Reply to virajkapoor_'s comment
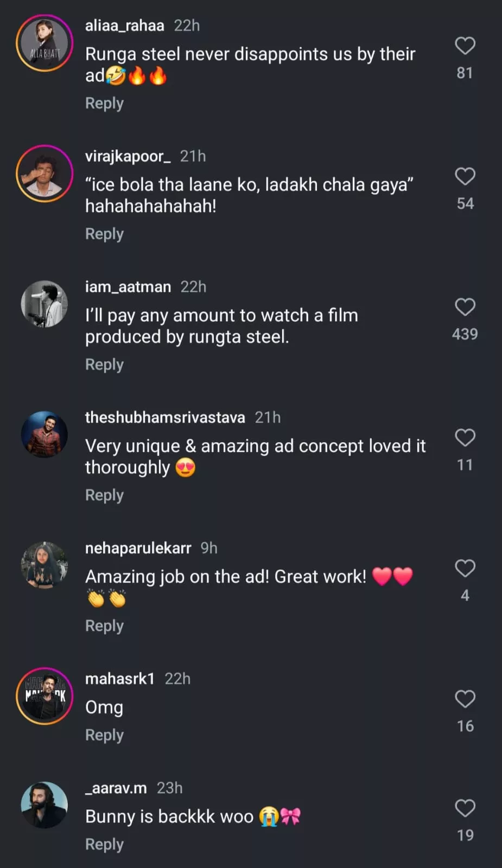This screenshot has height=868, width=502. coord(104,234)
